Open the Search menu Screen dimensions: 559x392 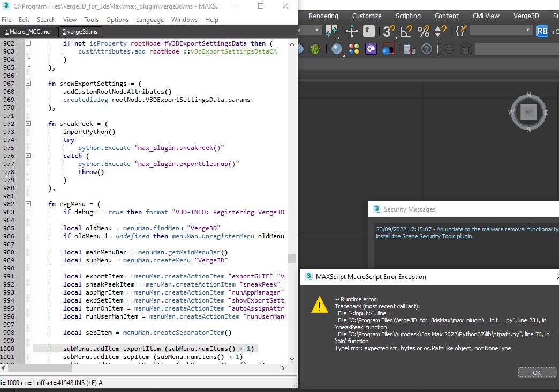tap(46, 20)
